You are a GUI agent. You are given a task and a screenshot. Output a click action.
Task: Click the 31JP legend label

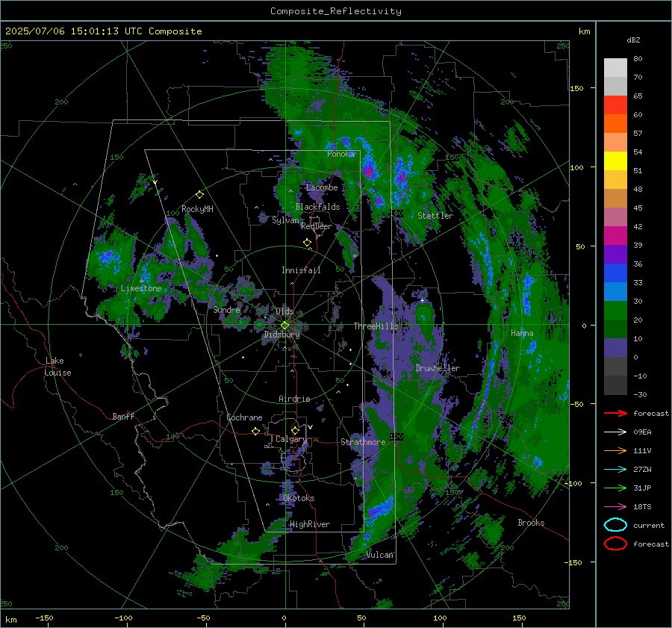[642, 488]
